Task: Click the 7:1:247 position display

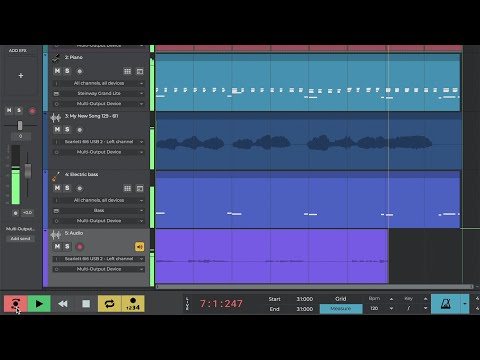Action: 221,304
